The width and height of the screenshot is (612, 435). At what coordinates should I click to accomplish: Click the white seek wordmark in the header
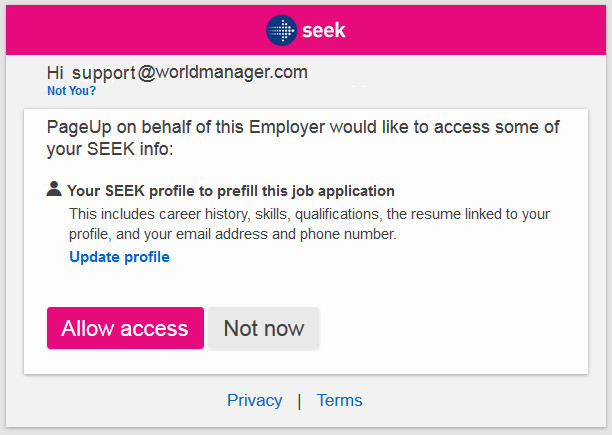[x=324, y=30]
